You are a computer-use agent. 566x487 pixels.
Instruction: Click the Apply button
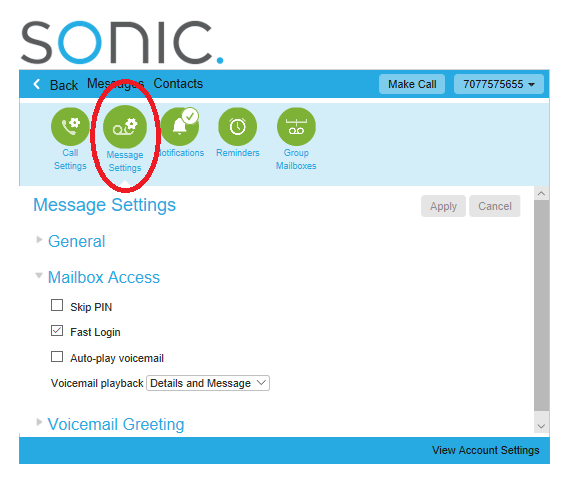[x=443, y=206]
